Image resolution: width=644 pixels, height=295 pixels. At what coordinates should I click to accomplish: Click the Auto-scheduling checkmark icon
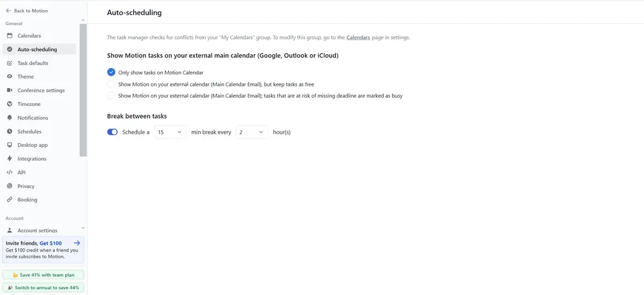(x=9, y=49)
